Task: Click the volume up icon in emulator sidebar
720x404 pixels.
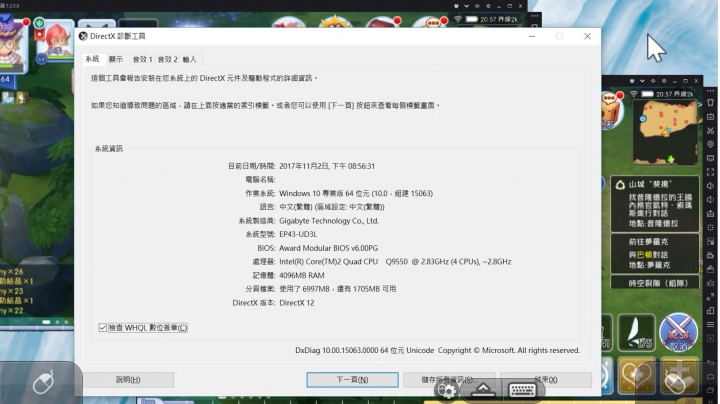Action: coord(710,186)
